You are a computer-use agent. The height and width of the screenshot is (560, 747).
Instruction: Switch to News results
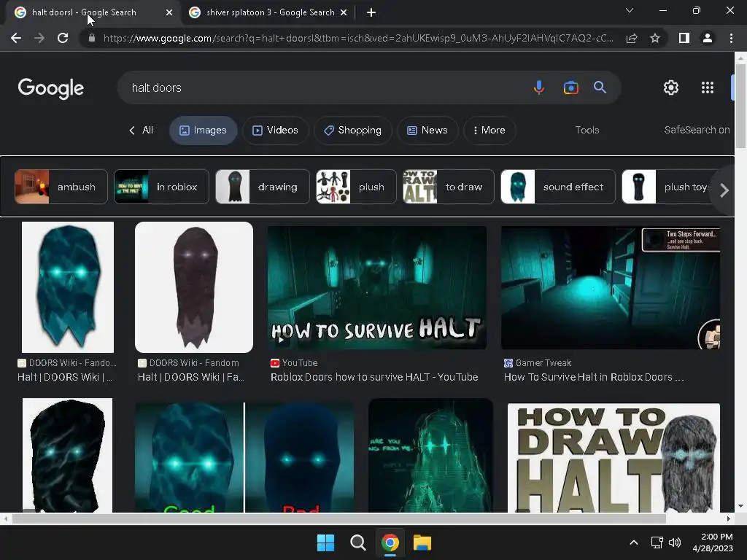[427, 130]
